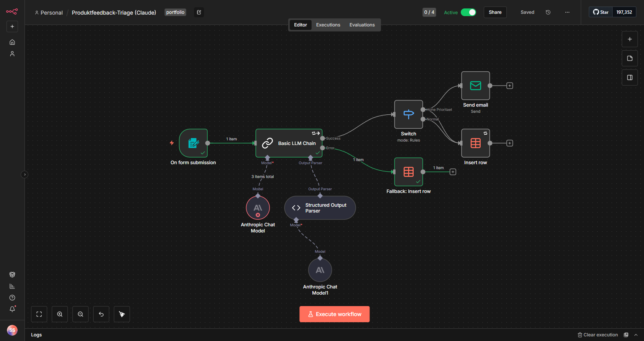Open the SS user avatar
Viewport: 644px width, 341px height.
[12, 330]
